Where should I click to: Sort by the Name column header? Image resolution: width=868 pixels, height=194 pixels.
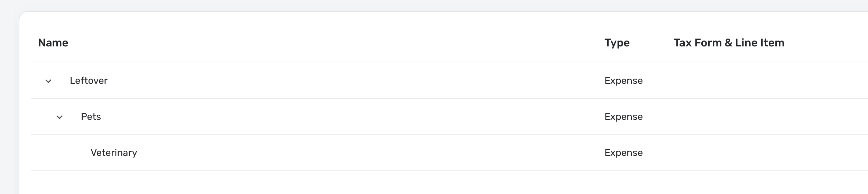pyautogui.click(x=53, y=43)
